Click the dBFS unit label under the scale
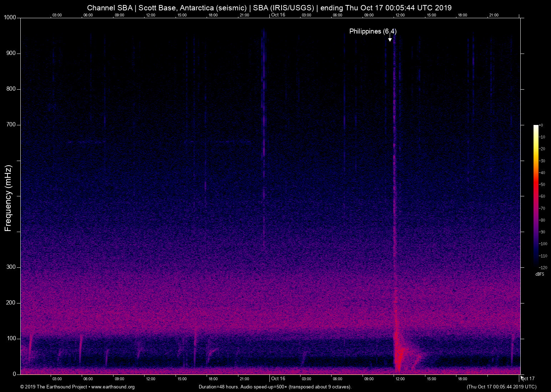551x392 pixels. click(540, 274)
